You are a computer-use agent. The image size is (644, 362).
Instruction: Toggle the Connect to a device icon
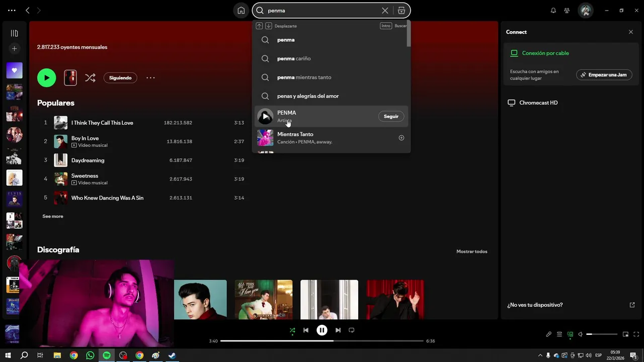[x=570, y=334]
